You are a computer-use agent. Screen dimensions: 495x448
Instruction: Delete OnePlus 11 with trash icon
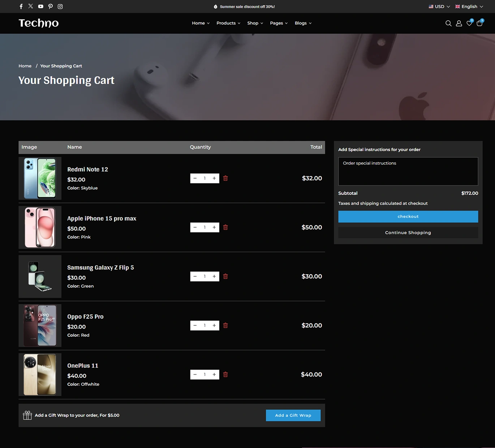point(225,375)
